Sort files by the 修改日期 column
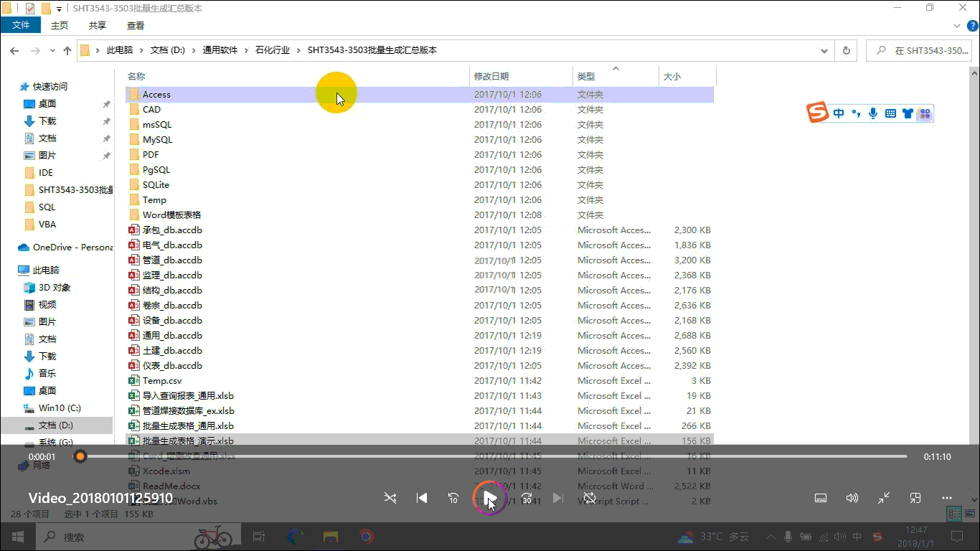The width and height of the screenshot is (980, 551). 522,76
